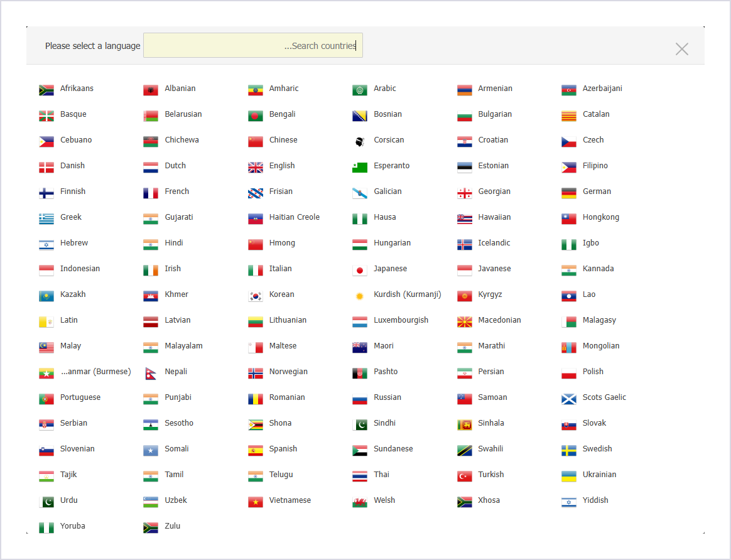731x560 pixels.
Task: Click the Nepali flag icon
Action: pyautogui.click(x=151, y=373)
